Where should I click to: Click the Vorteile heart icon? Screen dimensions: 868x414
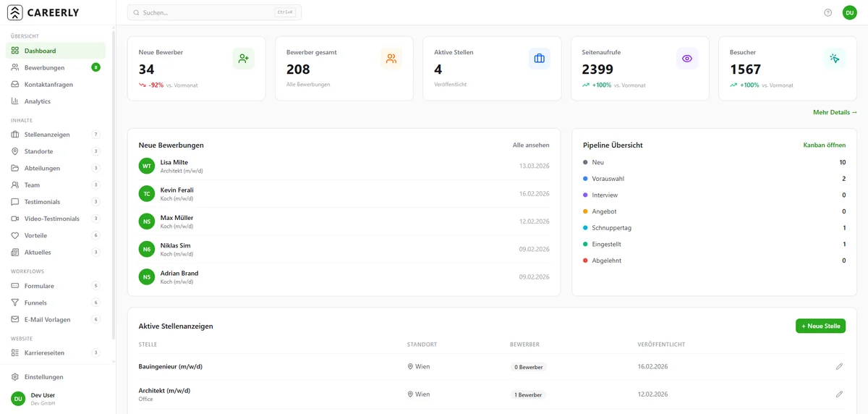(15, 235)
